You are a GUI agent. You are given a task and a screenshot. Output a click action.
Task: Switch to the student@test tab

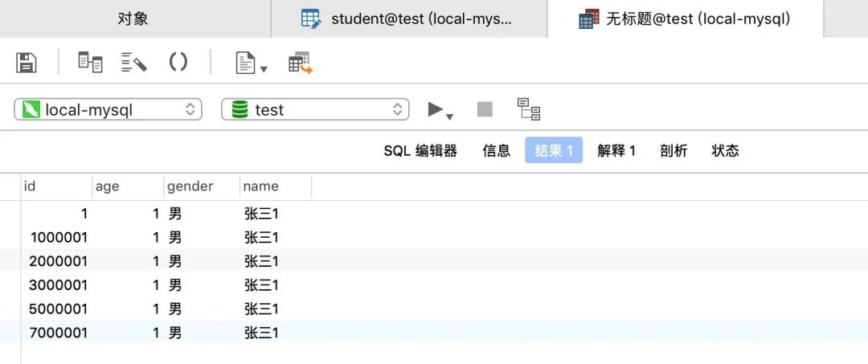(x=408, y=18)
